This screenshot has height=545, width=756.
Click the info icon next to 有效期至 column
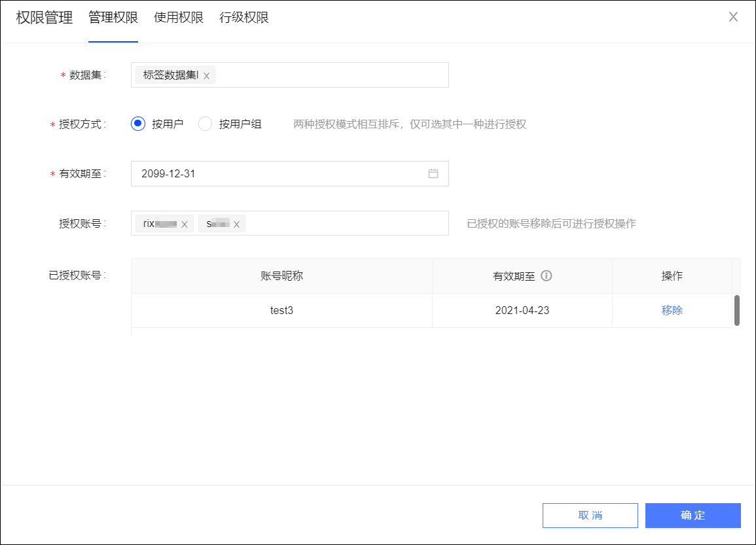point(547,275)
